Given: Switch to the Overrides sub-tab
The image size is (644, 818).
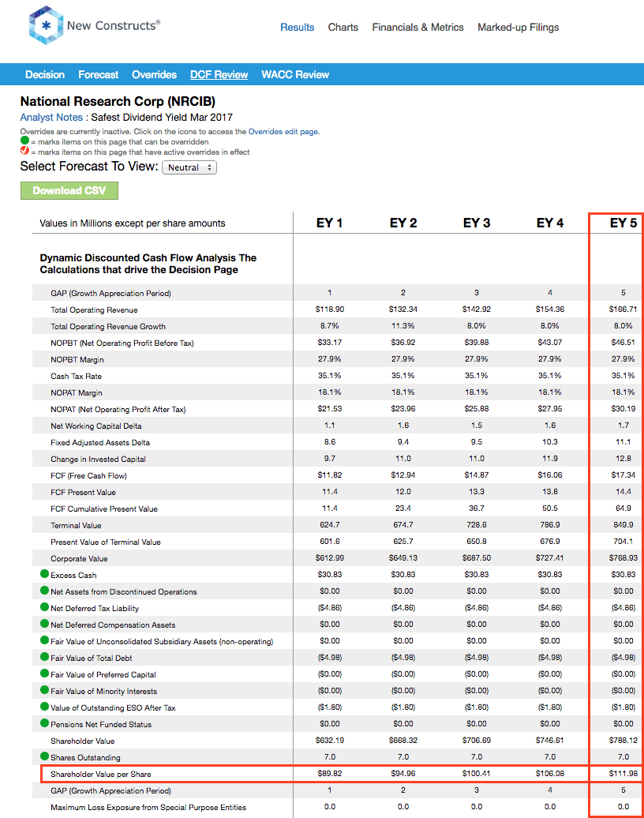Looking at the screenshot, I should click(155, 74).
